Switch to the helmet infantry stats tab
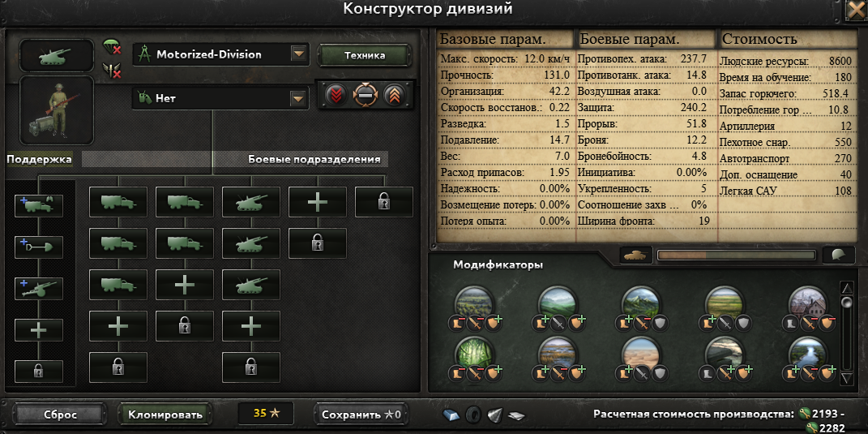Screen dimensions: 868x434 pyautogui.click(x=837, y=255)
